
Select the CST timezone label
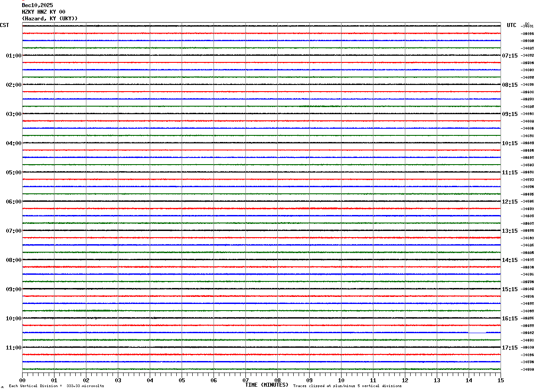4,25
